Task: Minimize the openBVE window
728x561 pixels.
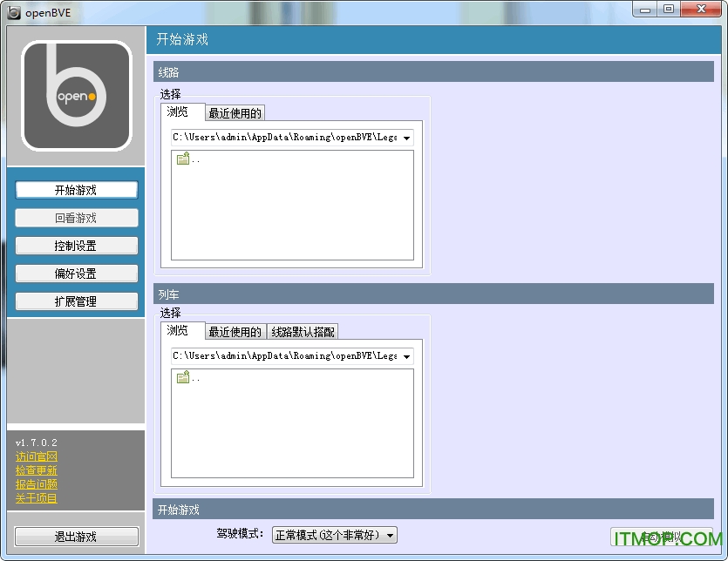Action: 645,10
